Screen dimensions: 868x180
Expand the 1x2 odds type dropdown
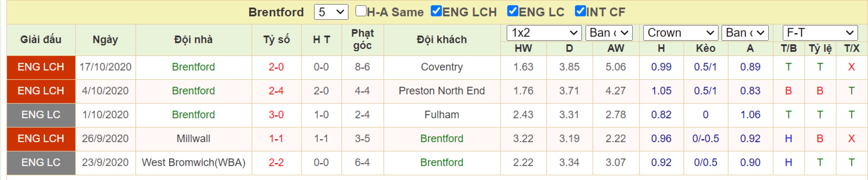544,33
